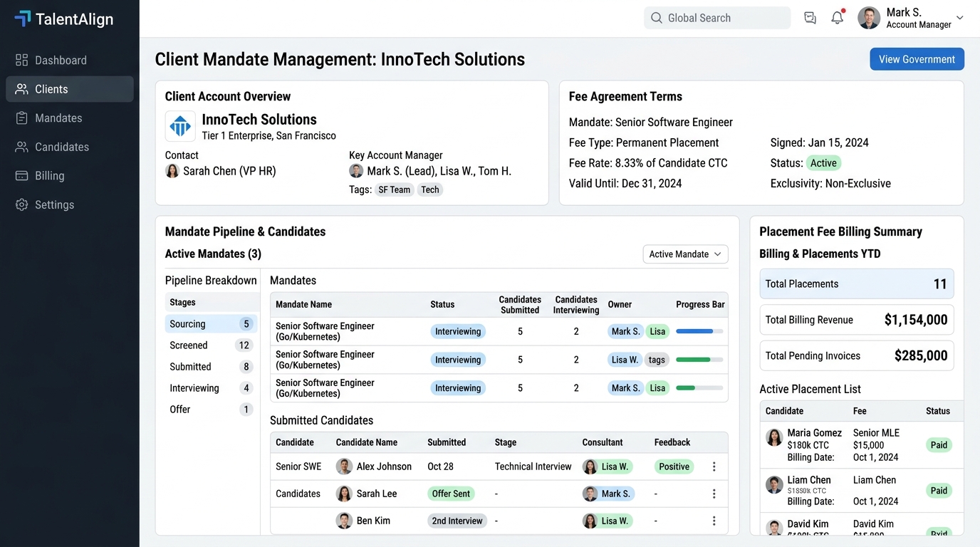The image size is (980, 547).
Task: Click the Billing card icon
Action: pos(22,176)
